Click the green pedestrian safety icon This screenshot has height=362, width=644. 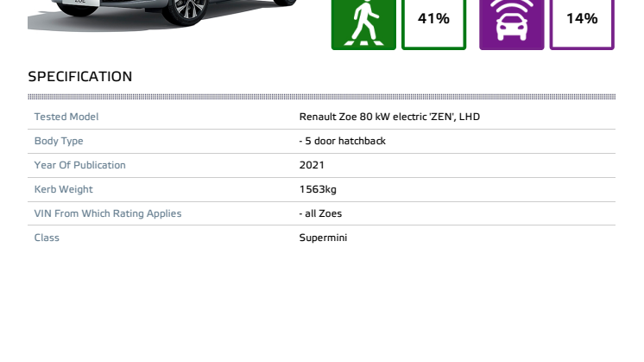click(x=363, y=25)
